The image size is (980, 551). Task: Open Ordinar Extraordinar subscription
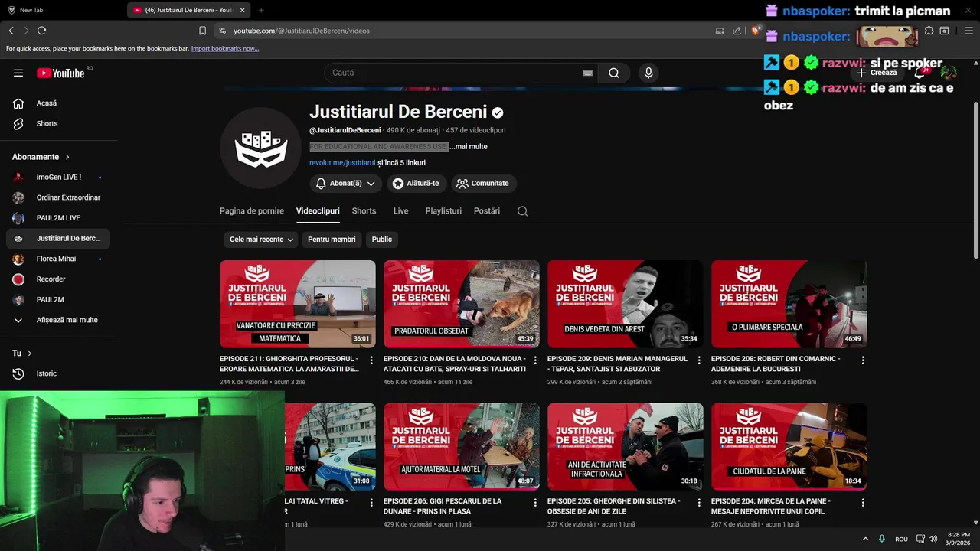(58, 197)
